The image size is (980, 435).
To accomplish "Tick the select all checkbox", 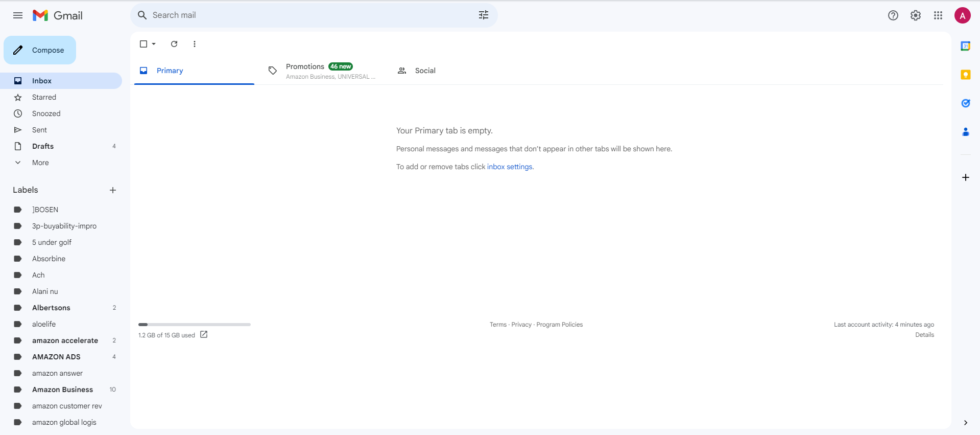I will click(144, 44).
